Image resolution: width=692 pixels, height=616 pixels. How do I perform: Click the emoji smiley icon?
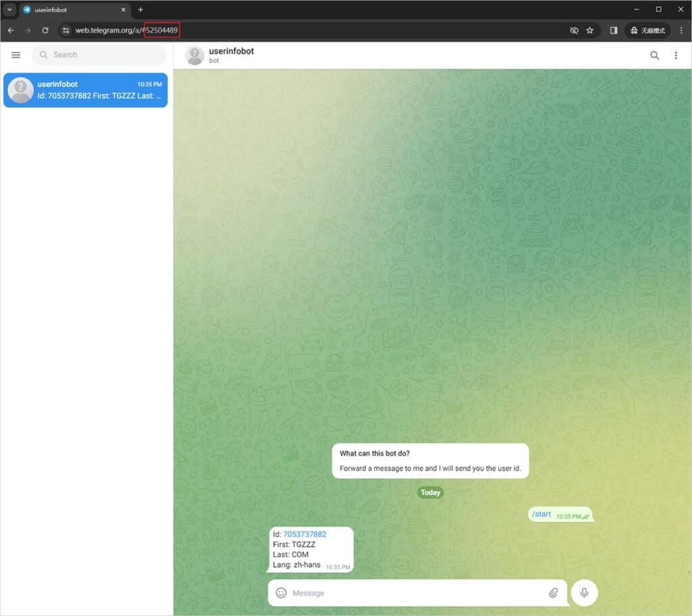tap(281, 593)
